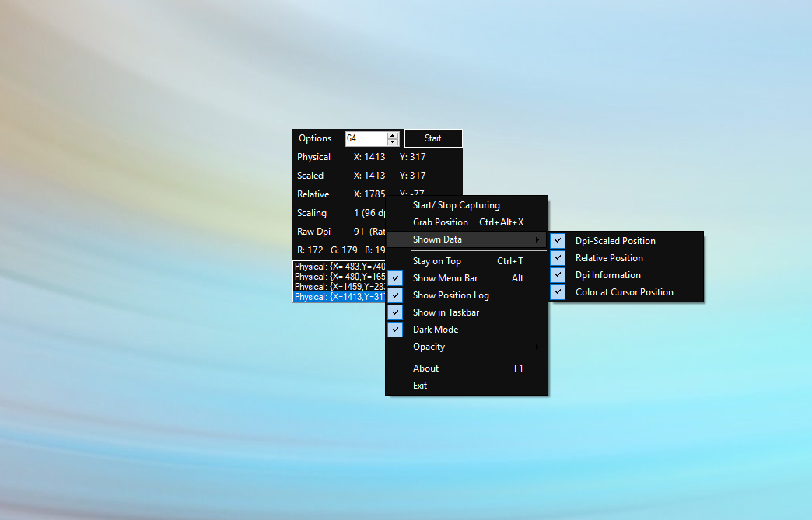Turn off Dark Mode
Viewport: 812px width, 520px height.
coord(435,329)
